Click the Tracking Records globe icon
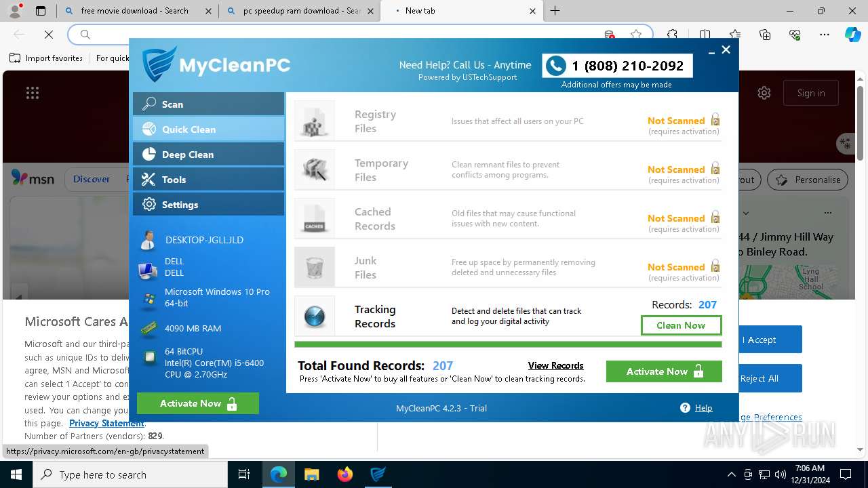 [315, 316]
